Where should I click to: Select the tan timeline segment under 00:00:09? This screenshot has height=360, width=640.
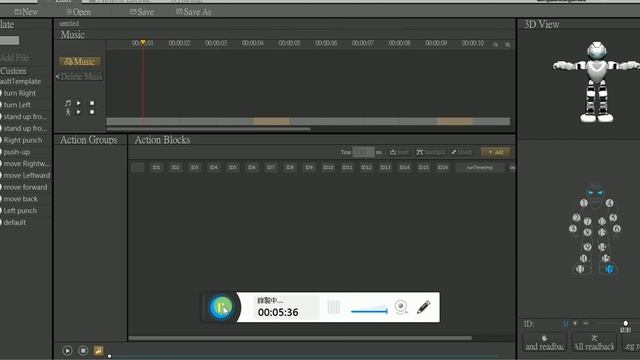(455, 121)
